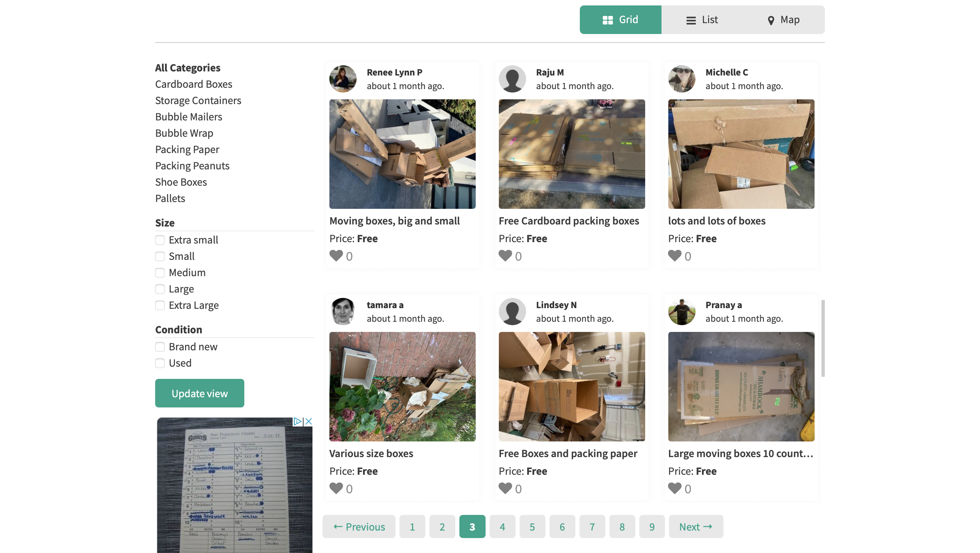Like the Free Cardboard packing boxes listing
The height and width of the screenshot is (553, 980).
pyautogui.click(x=505, y=255)
